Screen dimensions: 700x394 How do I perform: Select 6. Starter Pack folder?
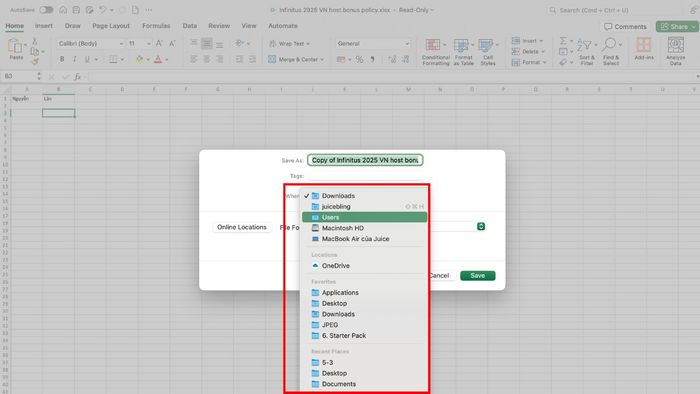pyautogui.click(x=364, y=336)
